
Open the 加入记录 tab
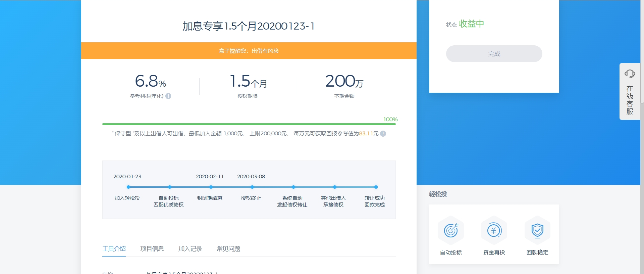[x=190, y=249]
